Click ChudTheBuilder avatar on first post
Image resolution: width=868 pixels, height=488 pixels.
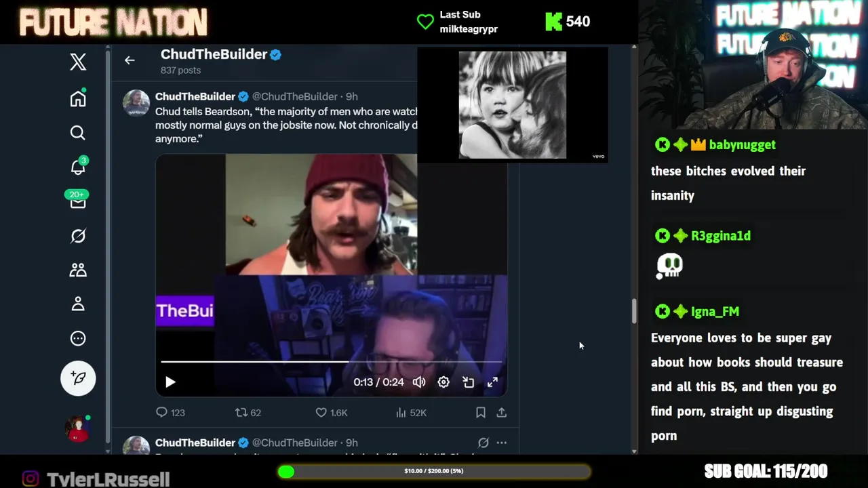pyautogui.click(x=136, y=103)
